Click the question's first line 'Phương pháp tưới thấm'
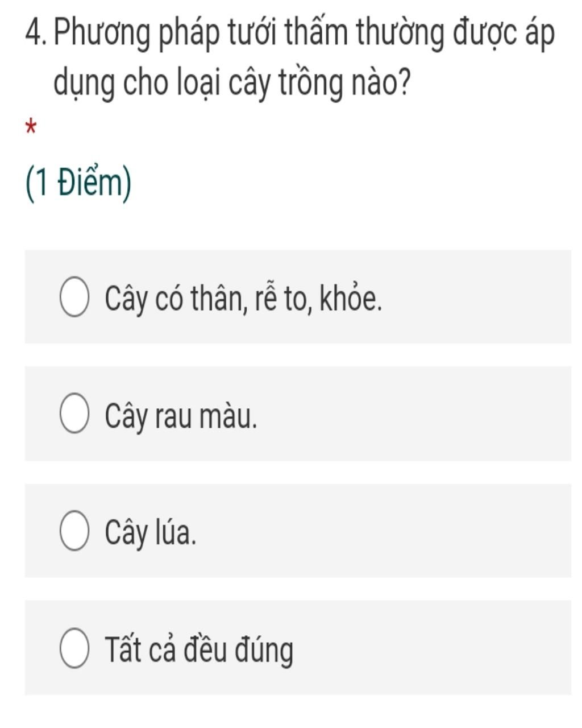Screen dimensions: 582x728 202,35
